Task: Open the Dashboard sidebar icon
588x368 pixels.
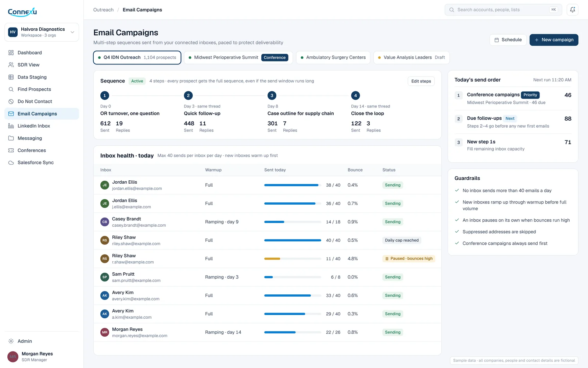Action: [x=11, y=53]
